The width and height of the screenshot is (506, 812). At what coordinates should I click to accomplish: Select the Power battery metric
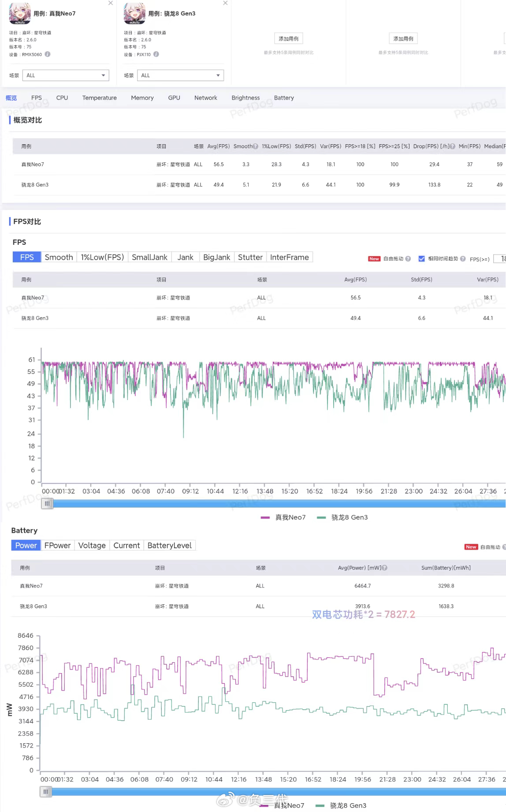[x=26, y=546]
